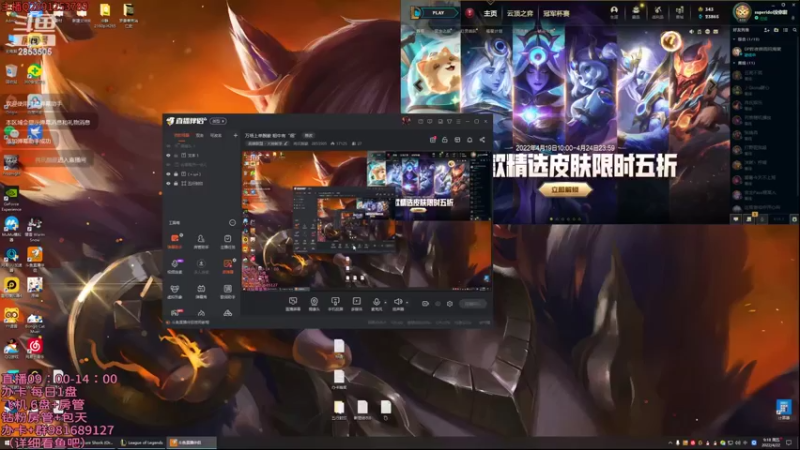Add the third source type from bottom toolbar

[x=335, y=304]
